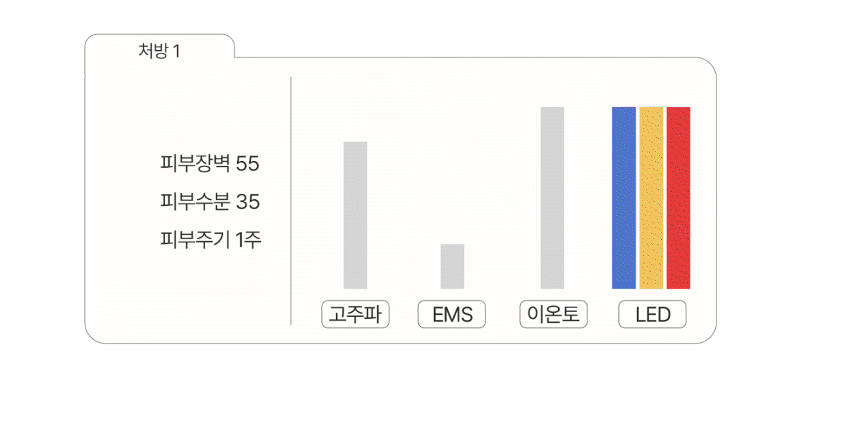Click the vertical divider line in the card
The height and width of the screenshot is (435, 868).
point(291,200)
